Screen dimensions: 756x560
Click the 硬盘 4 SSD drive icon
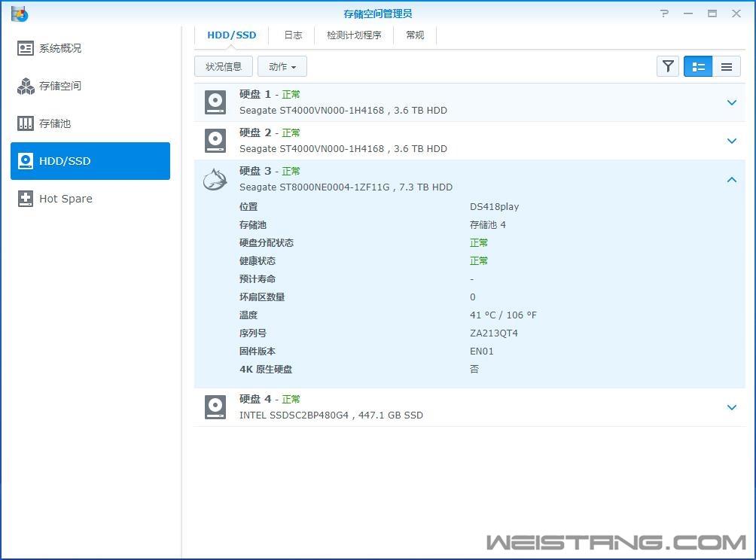click(215, 407)
